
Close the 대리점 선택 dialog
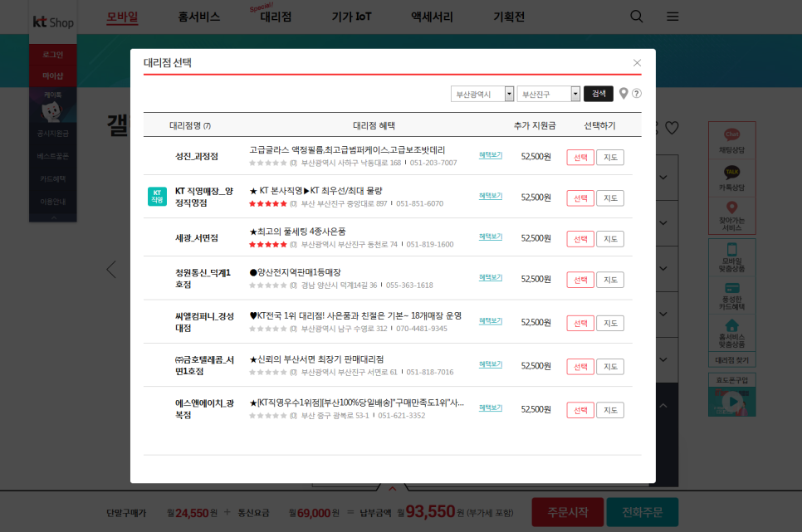tap(637, 63)
